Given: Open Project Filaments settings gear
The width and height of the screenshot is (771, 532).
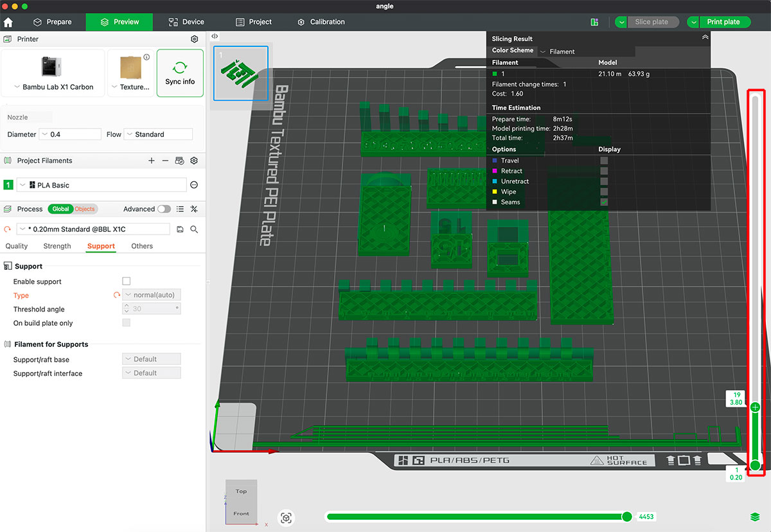Looking at the screenshot, I should tap(194, 161).
